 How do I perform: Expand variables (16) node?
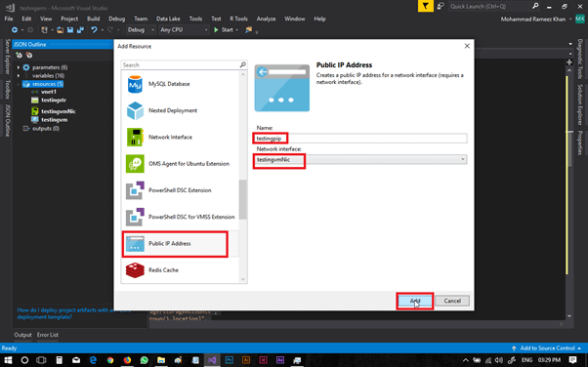pos(19,76)
